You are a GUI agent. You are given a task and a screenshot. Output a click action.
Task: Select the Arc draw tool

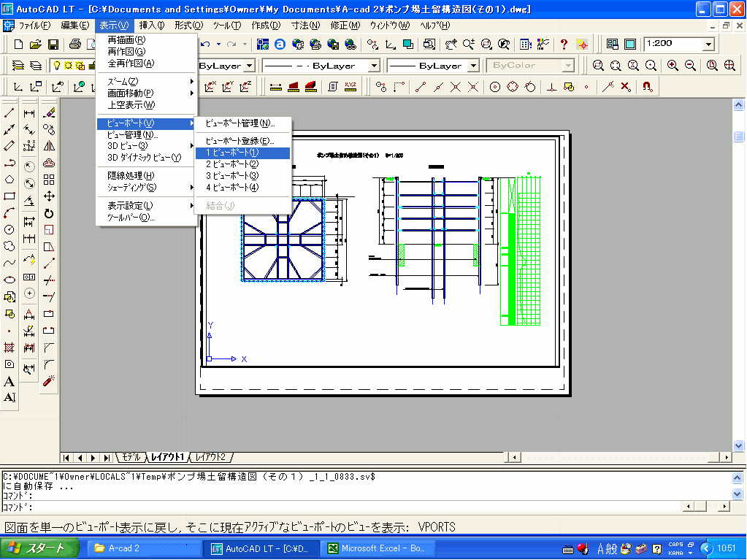[9, 213]
